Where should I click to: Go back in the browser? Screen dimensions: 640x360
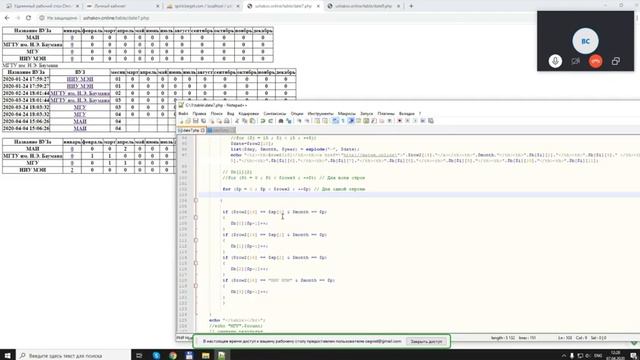(x=7, y=18)
